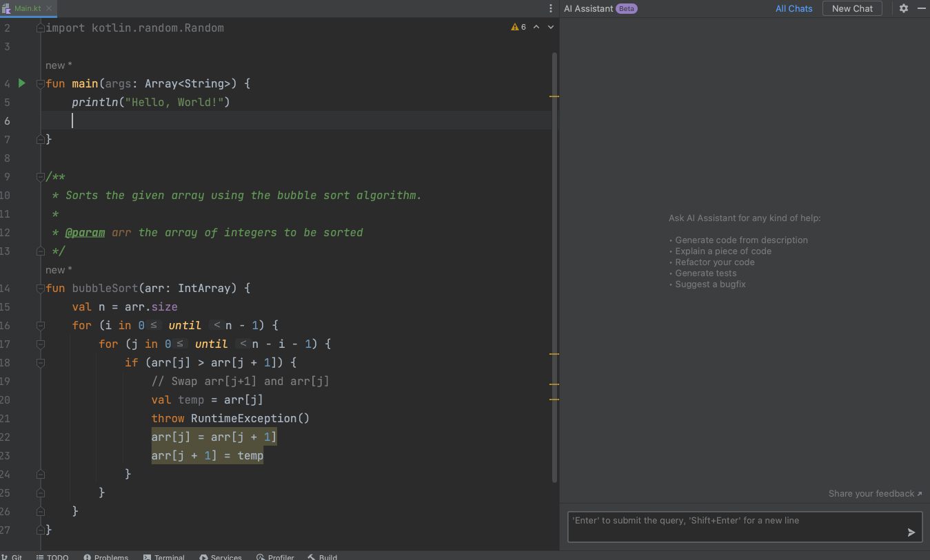
Task: Fold the outer for loop on line 16
Action: (41, 326)
